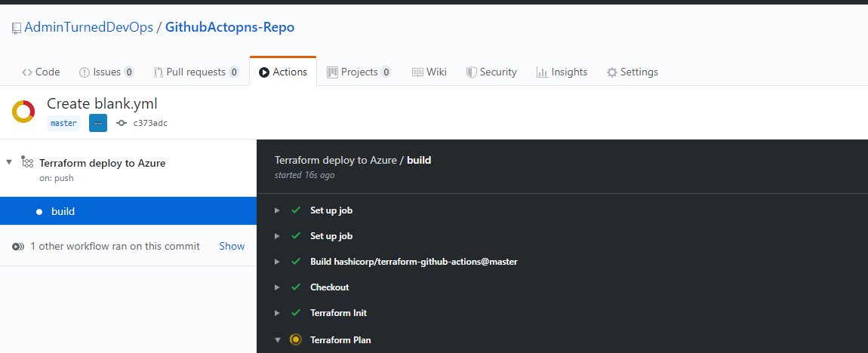Click the other workflow runs icon
Image resolution: width=868 pixels, height=353 pixels.
pyautogui.click(x=17, y=247)
